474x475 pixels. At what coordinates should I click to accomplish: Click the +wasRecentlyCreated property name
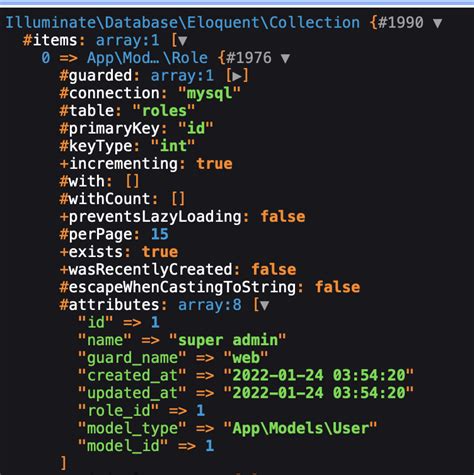click(x=146, y=269)
